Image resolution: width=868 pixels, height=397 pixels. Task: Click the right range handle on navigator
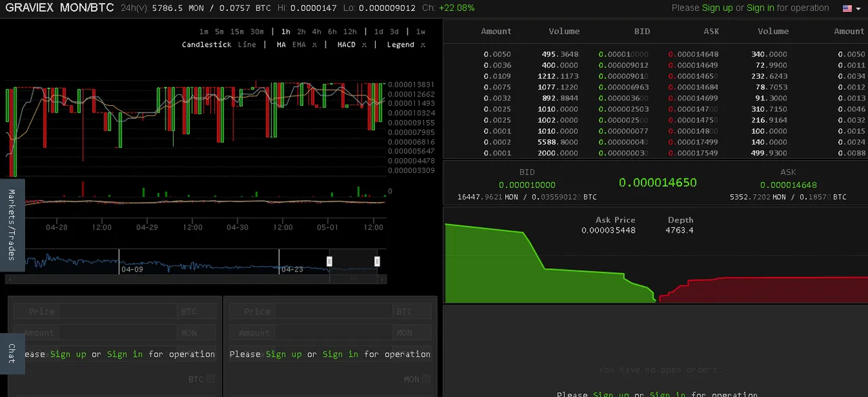(x=377, y=261)
